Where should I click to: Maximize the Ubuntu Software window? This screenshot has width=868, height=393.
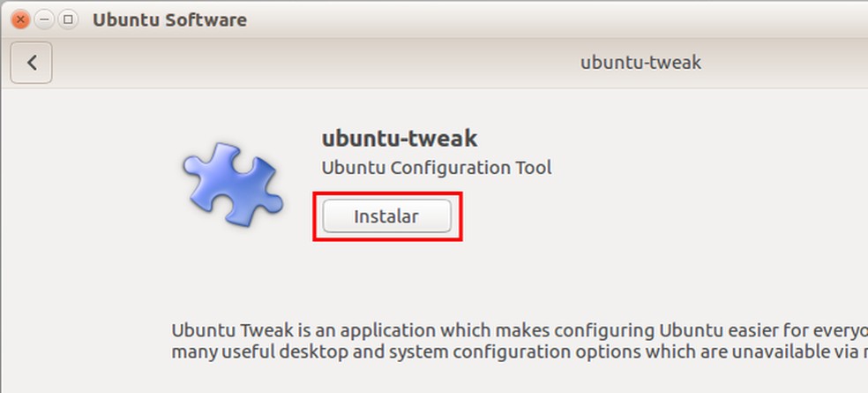[x=68, y=19]
